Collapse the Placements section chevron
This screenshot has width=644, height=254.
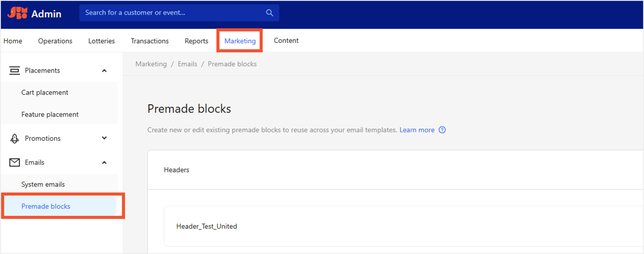tap(104, 71)
